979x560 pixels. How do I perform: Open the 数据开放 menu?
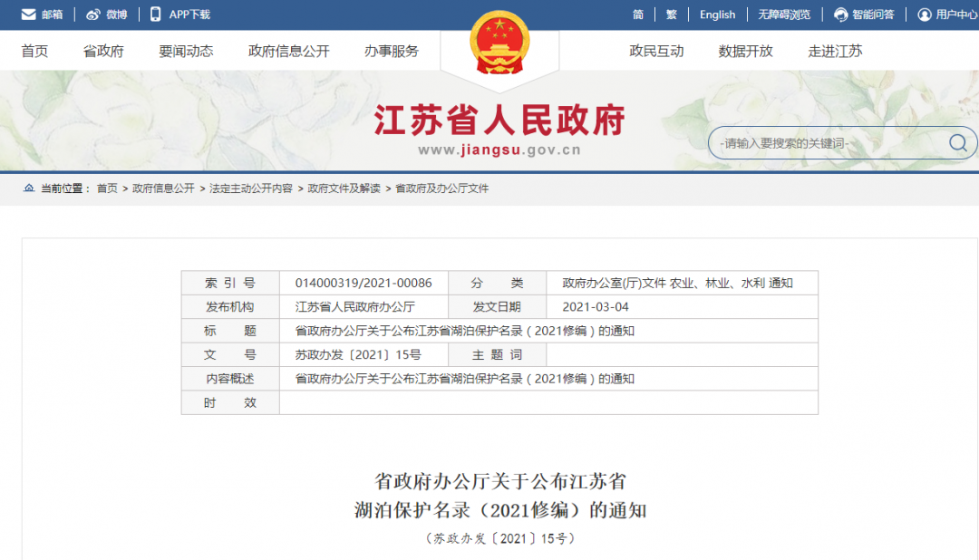(x=745, y=52)
